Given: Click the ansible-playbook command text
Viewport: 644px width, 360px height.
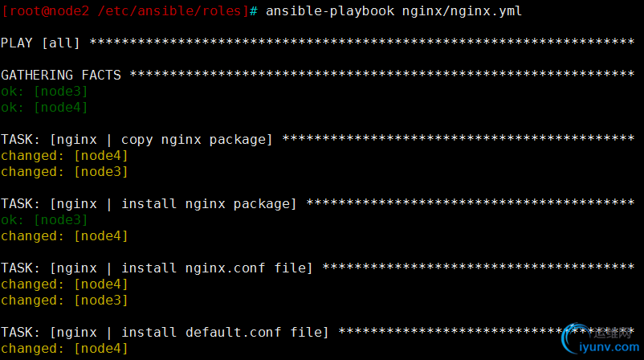Looking at the screenshot, I should 330,11.
